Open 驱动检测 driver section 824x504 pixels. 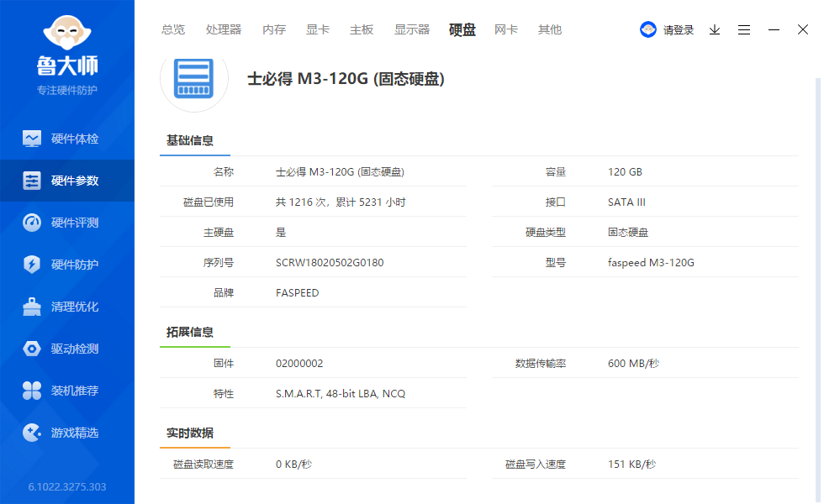(x=67, y=349)
